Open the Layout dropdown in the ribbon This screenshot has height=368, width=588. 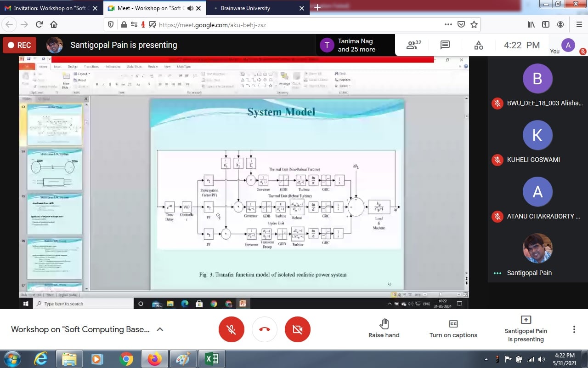83,74
